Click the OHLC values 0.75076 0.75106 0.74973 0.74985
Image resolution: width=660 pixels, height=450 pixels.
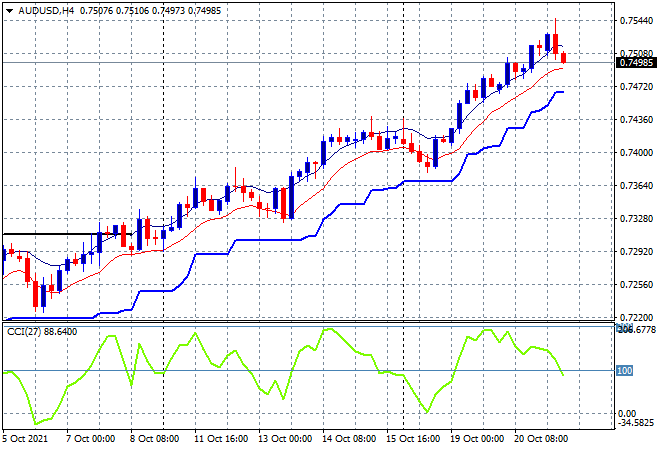(150, 11)
